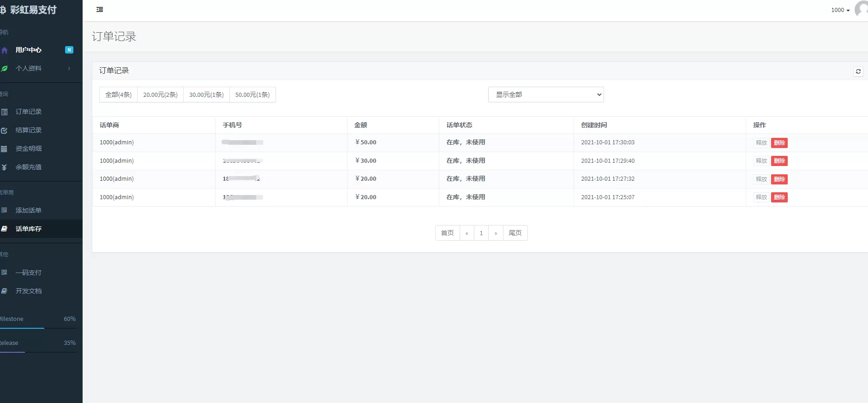Expand the 个人资料 submenu chevron

[x=69, y=69]
